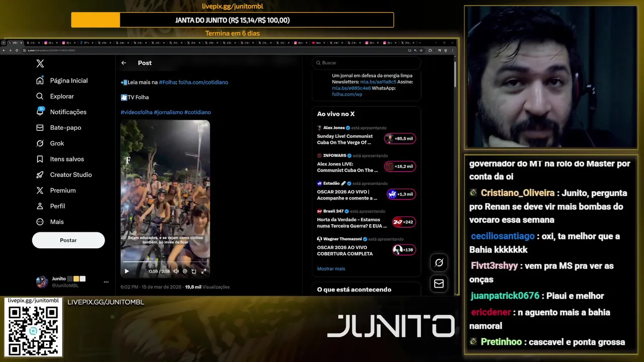Click browser reload button

tap(17, 50)
